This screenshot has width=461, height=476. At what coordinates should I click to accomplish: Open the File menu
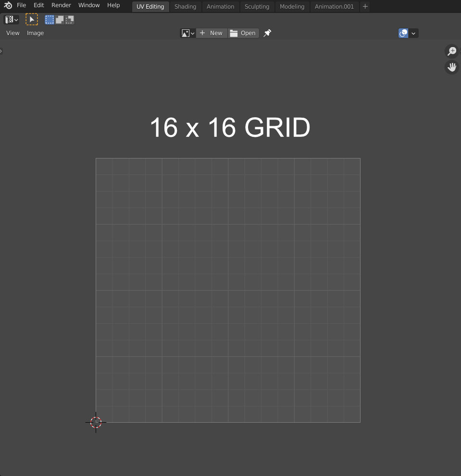click(21, 5)
